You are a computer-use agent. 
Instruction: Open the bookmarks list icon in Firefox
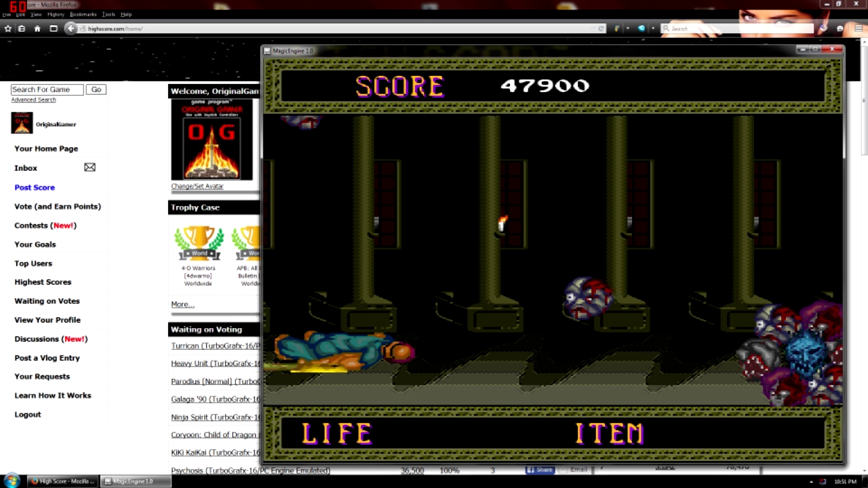point(22,28)
